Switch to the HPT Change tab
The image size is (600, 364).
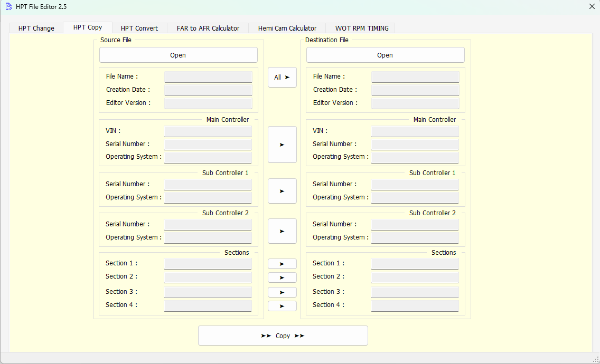(36, 28)
